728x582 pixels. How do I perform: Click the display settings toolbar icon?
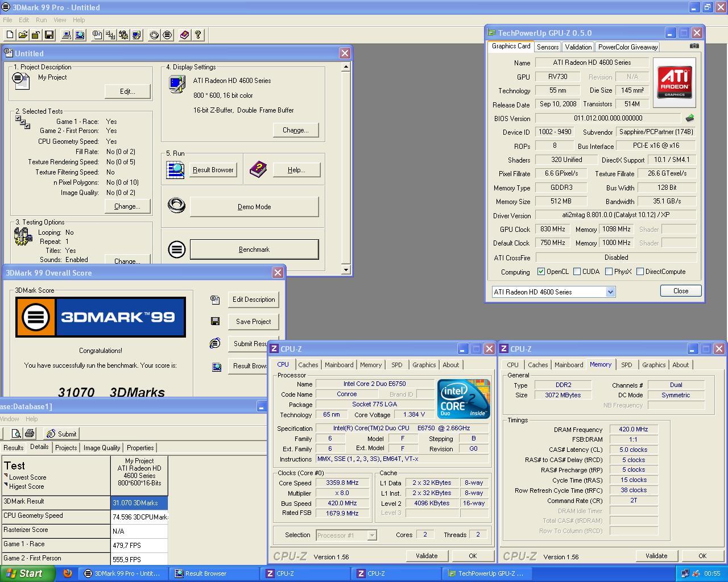click(136, 35)
